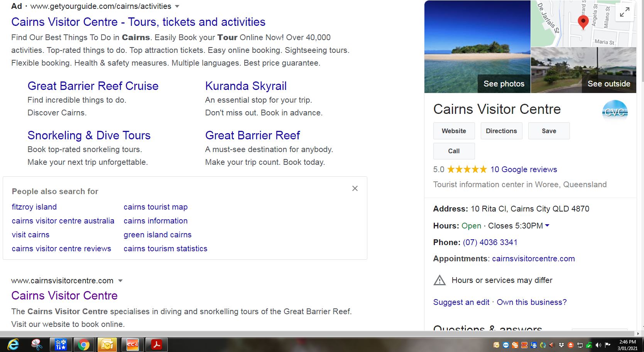The width and height of the screenshot is (644, 352).
Task: Open Google Chrome from the taskbar
Action: tap(84, 345)
